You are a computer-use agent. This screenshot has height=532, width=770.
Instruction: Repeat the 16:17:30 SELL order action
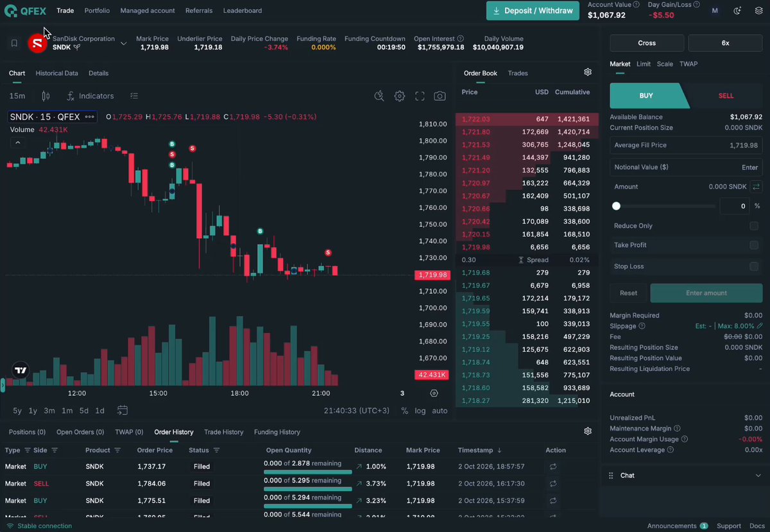click(x=553, y=483)
